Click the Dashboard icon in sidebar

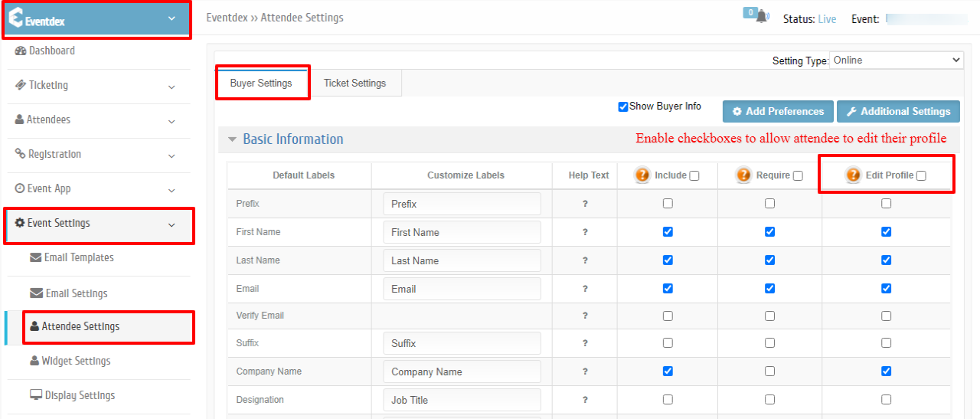coord(21,51)
